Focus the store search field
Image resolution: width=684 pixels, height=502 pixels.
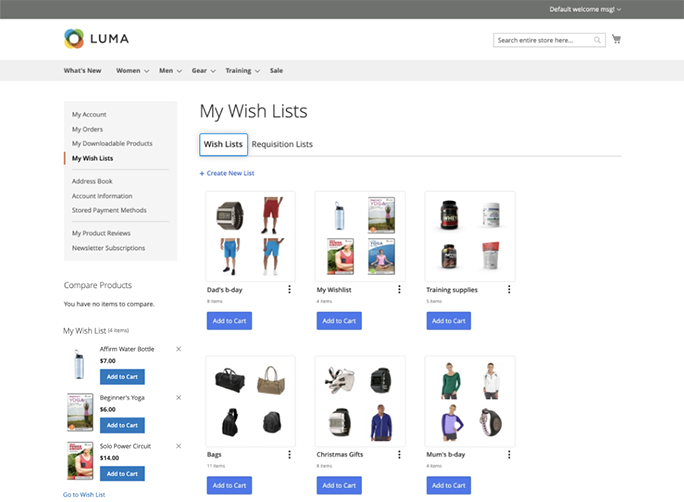(x=544, y=40)
